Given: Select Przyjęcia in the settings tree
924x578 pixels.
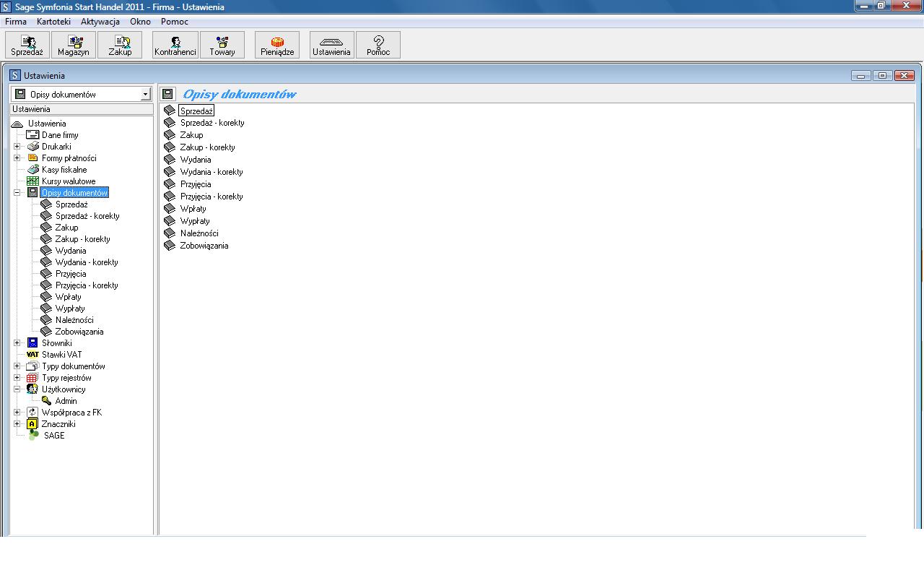Looking at the screenshot, I should tap(71, 274).
